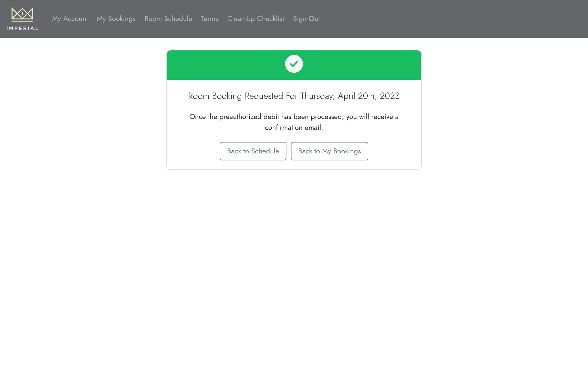The image size is (588, 383).
Task: Sign Out of the account
Action: tap(306, 19)
